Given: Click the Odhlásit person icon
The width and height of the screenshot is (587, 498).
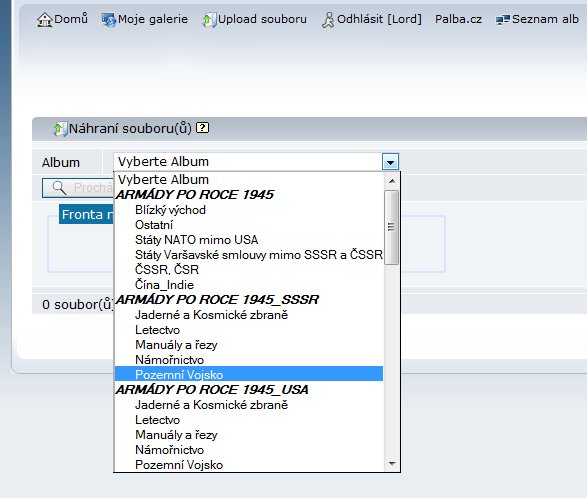Looking at the screenshot, I should [328, 20].
